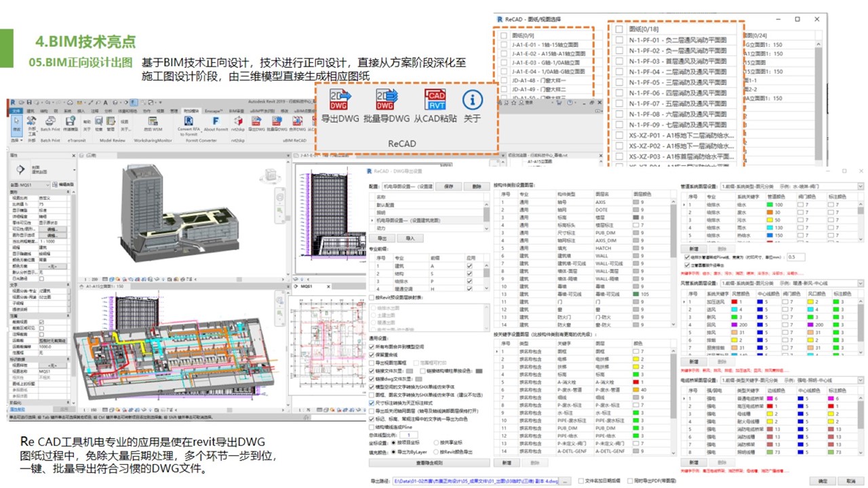Select 按Revit颜色导出 radio button
Viewport: 868px width, 488px height.
[436, 451]
